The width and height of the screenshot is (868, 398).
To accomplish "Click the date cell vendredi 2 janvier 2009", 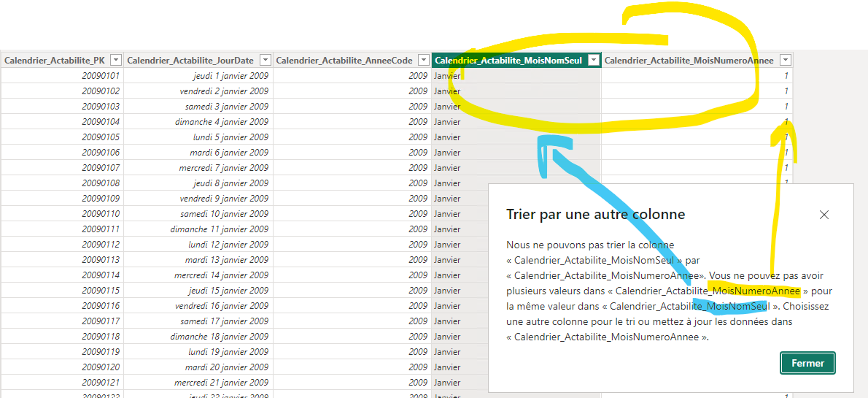I will 198,91.
